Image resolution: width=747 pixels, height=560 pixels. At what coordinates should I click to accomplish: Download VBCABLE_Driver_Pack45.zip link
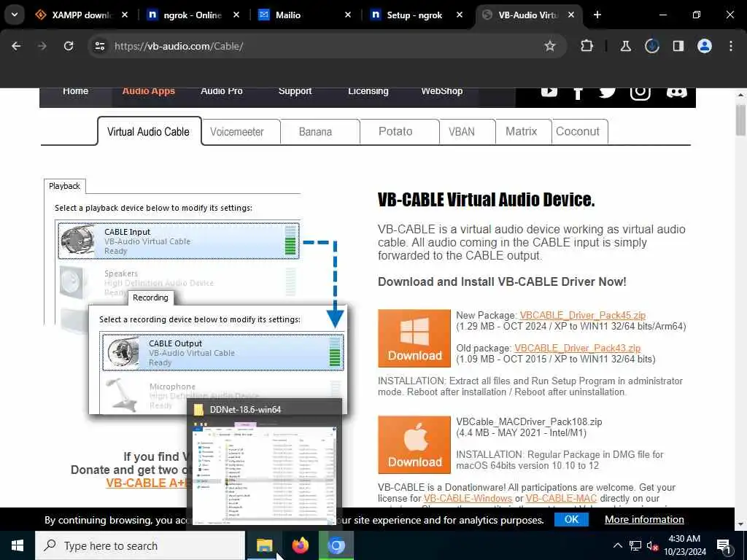click(x=583, y=315)
